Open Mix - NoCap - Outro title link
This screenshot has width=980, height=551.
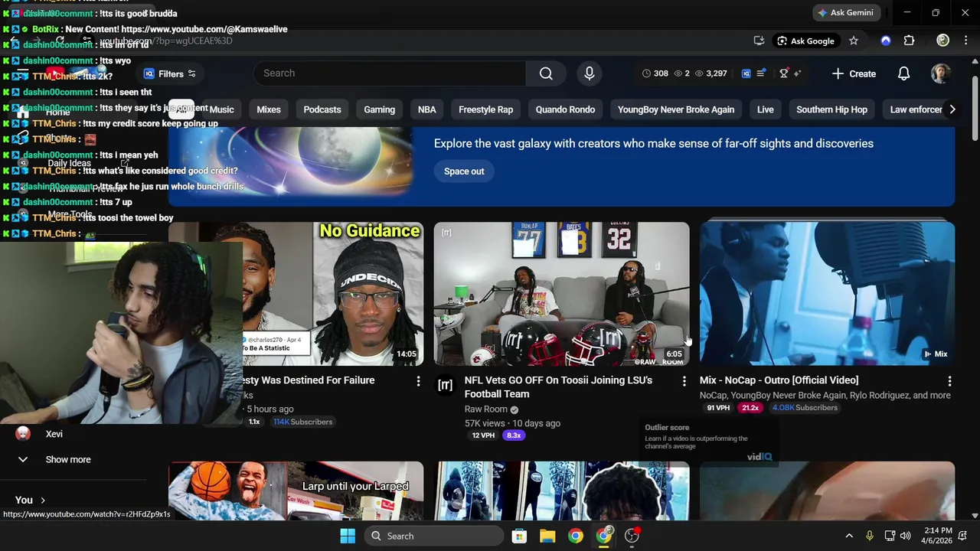point(779,380)
